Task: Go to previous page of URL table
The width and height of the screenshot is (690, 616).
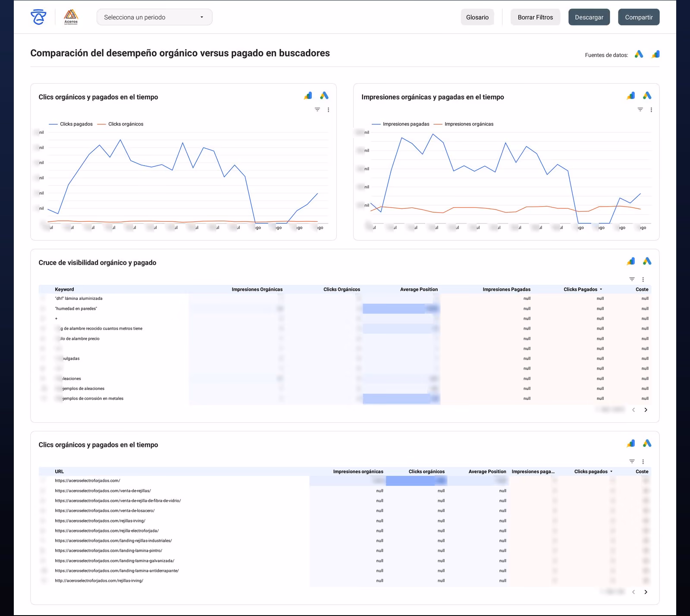Action: [634, 592]
